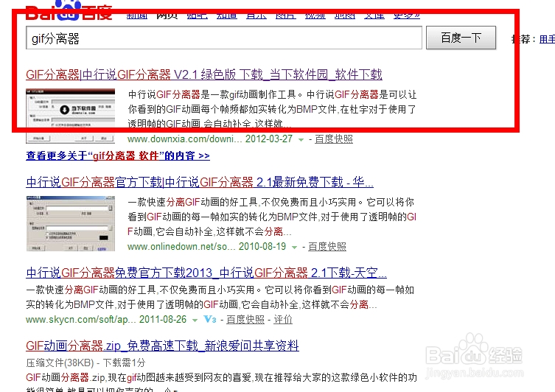Viewport: 555px width, 392px height.
Task: Click the www.downxia.com result URL
Action: [x=185, y=139]
